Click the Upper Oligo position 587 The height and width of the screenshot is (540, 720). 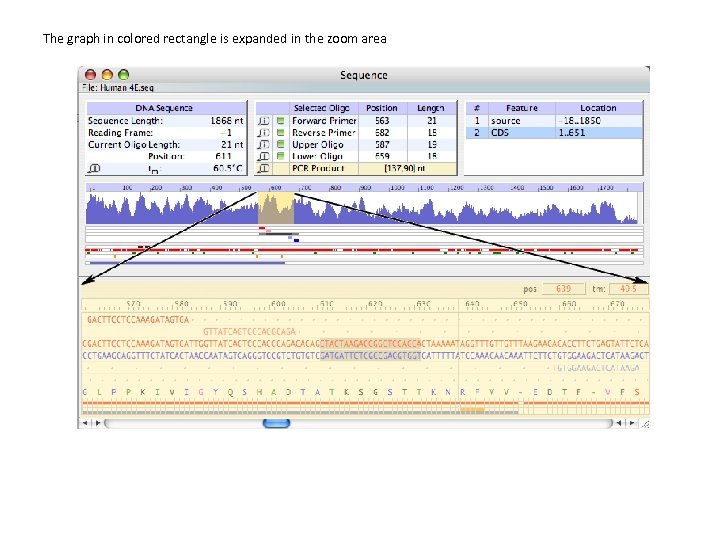[x=382, y=145]
